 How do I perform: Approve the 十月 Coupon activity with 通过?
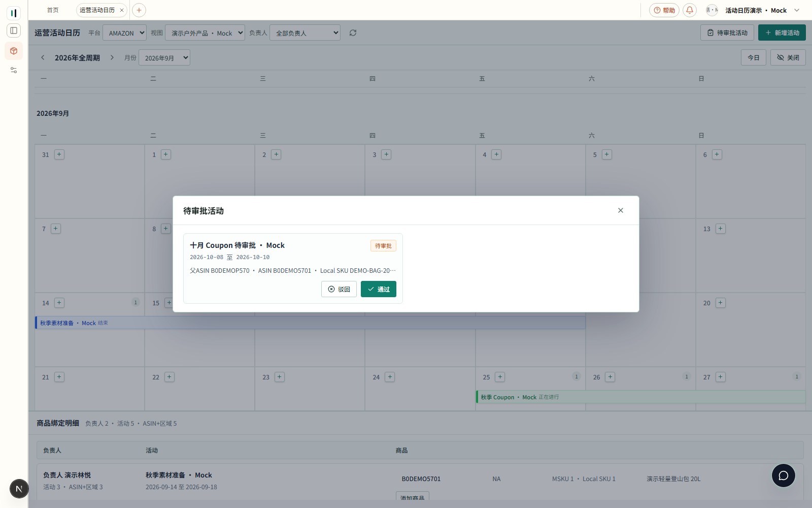378,289
